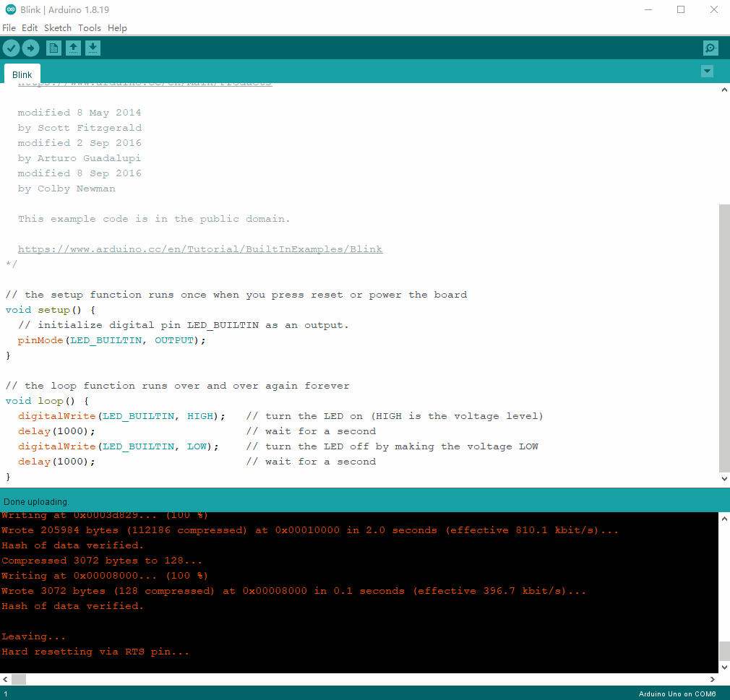Click the horizontal scrollbar thumb
The width and height of the screenshot is (730, 700).
coord(19,680)
